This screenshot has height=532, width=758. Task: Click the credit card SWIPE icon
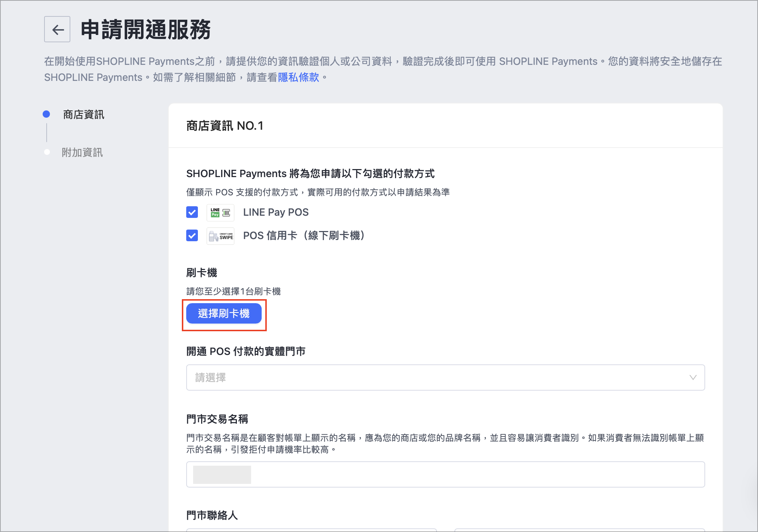pos(220,236)
